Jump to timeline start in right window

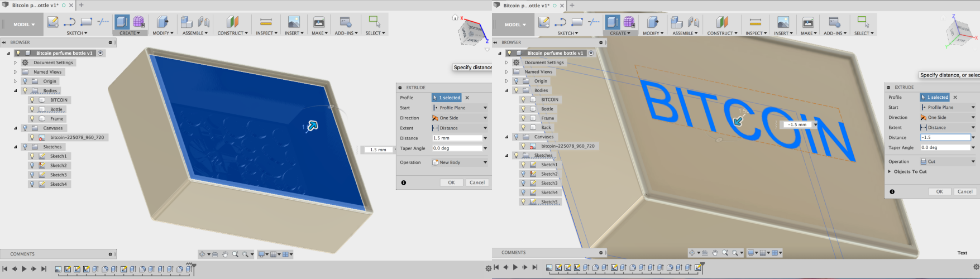point(496,267)
